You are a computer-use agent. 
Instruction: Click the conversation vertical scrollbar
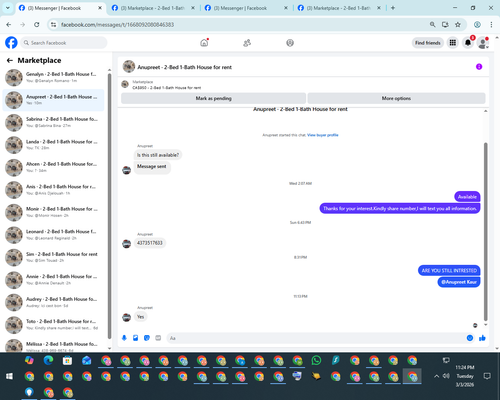coord(486,232)
